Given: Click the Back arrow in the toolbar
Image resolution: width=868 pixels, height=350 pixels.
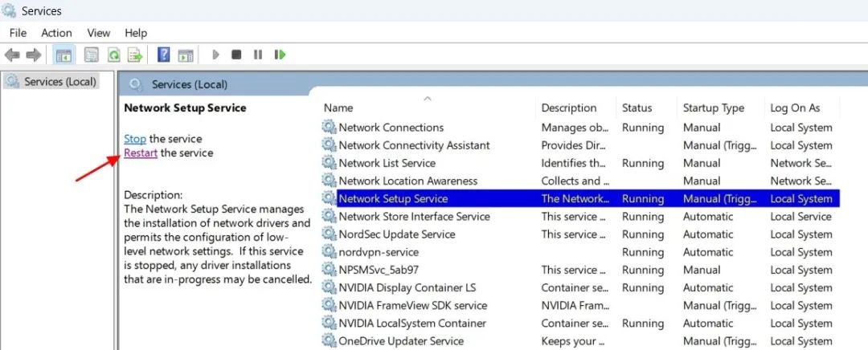Looking at the screenshot, I should click(12, 55).
